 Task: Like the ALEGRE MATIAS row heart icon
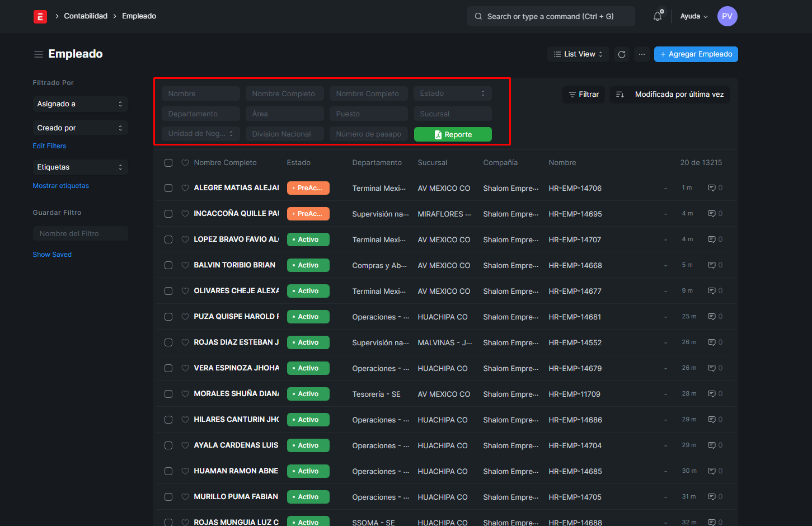tap(185, 188)
